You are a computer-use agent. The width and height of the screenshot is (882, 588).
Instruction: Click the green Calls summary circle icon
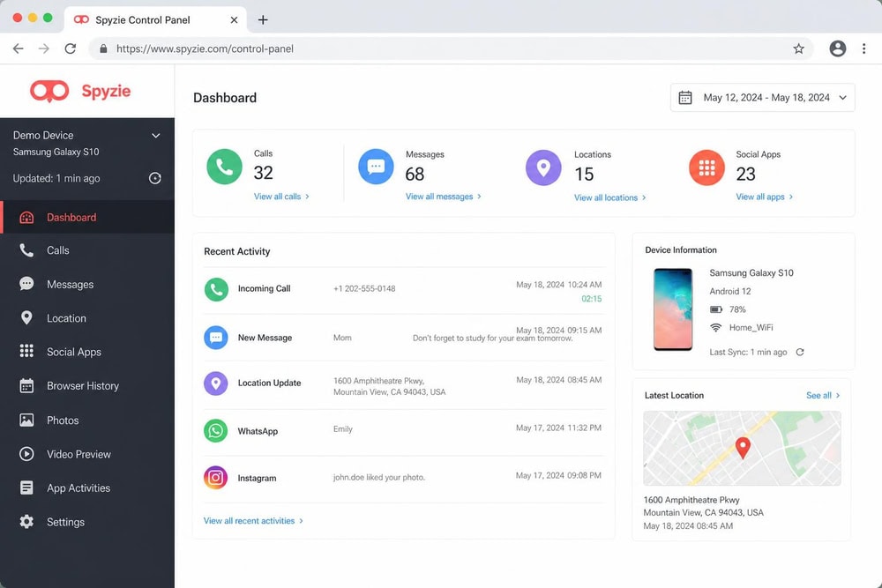click(224, 167)
